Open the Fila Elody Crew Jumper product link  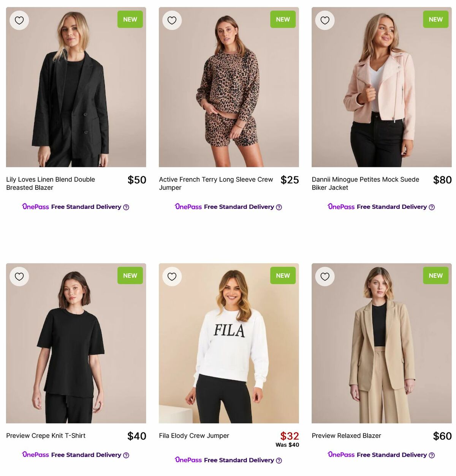pyautogui.click(x=193, y=436)
